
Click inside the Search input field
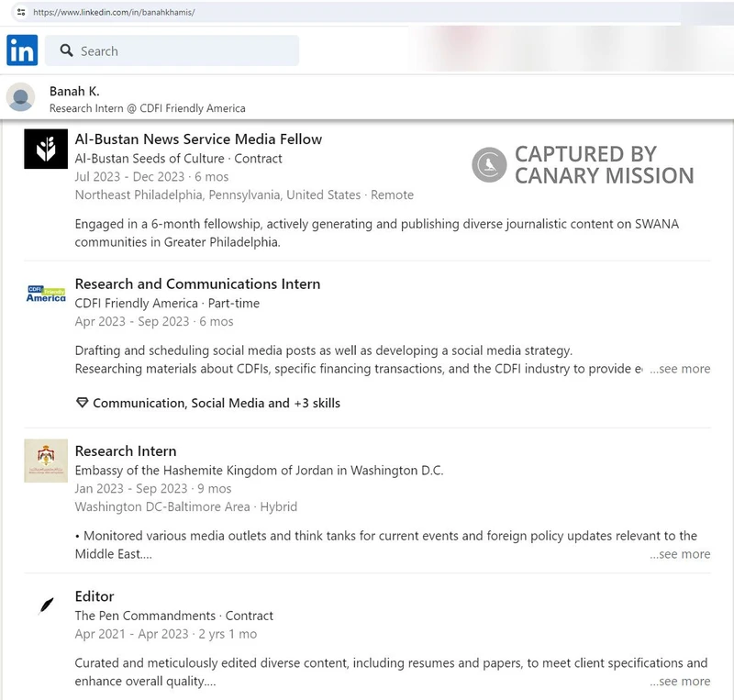174,50
